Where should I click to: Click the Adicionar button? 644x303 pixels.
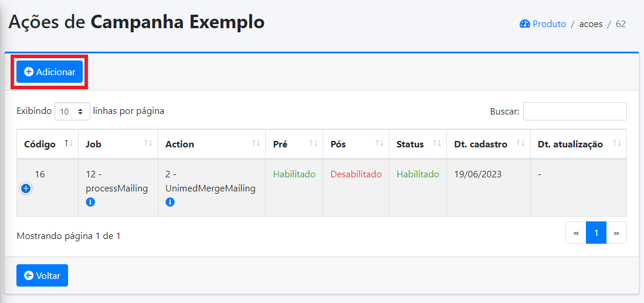50,72
